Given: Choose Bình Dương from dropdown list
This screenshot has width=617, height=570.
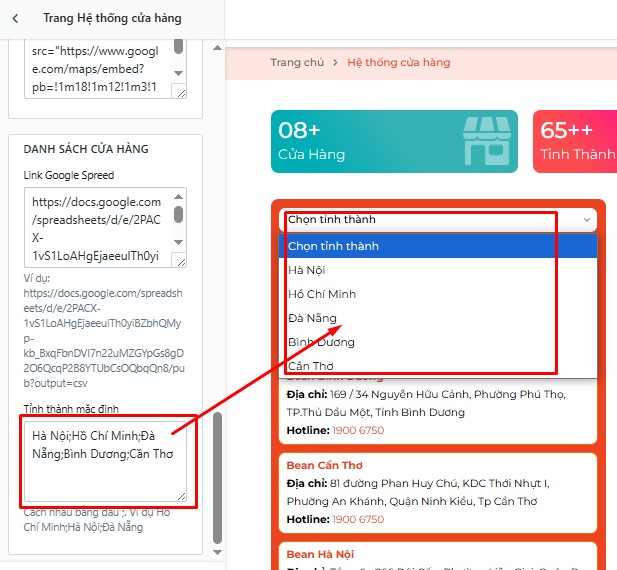Looking at the screenshot, I should (438, 342).
